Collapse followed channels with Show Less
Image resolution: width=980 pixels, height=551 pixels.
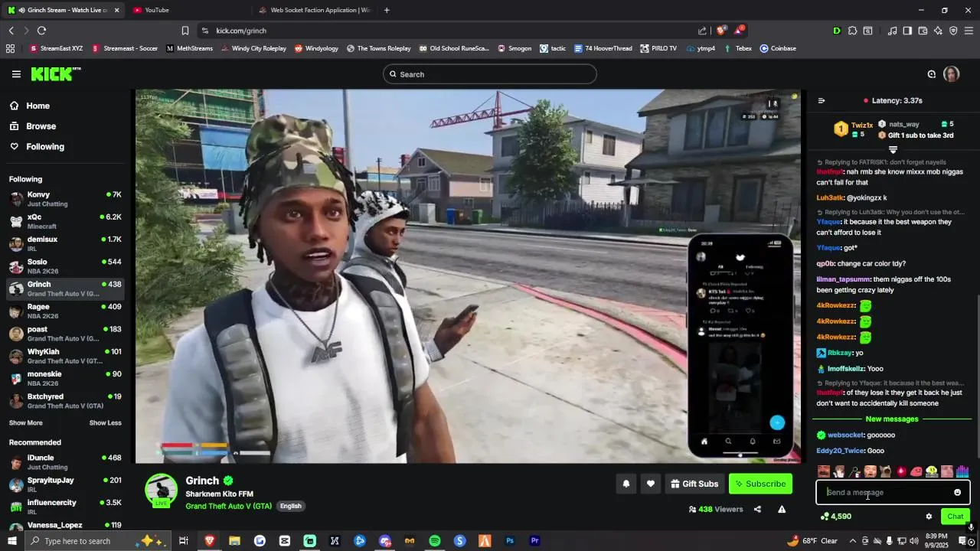tap(105, 423)
